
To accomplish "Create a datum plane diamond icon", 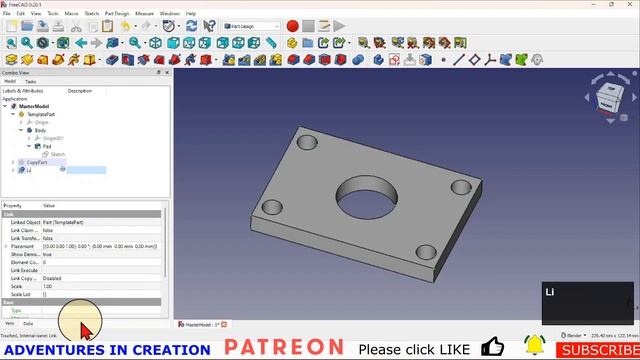I will pyautogui.click(x=474, y=60).
